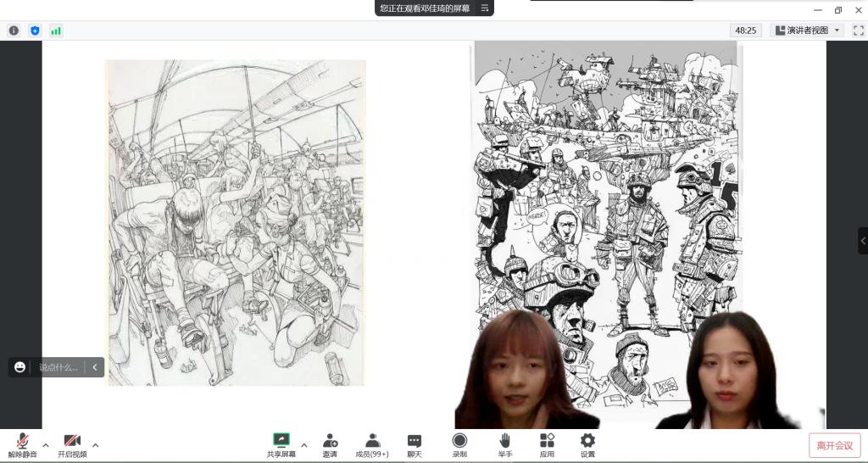
Task: Open the 成员 participants panel
Action: click(371, 445)
